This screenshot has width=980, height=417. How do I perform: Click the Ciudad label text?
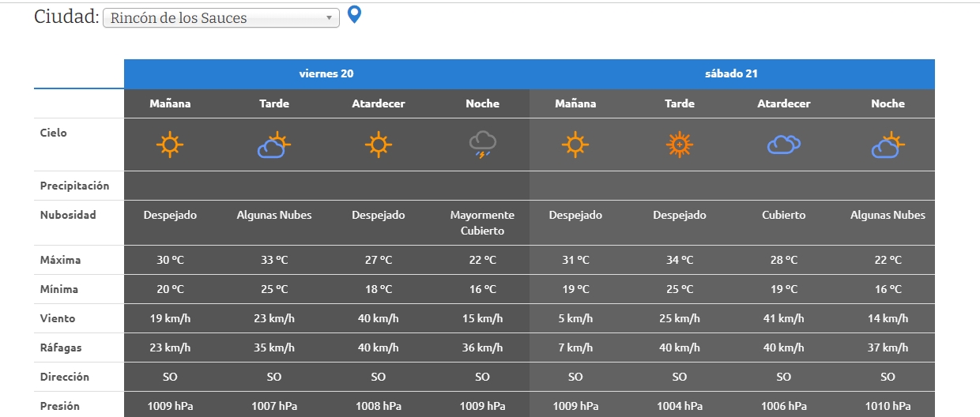pos(66,17)
